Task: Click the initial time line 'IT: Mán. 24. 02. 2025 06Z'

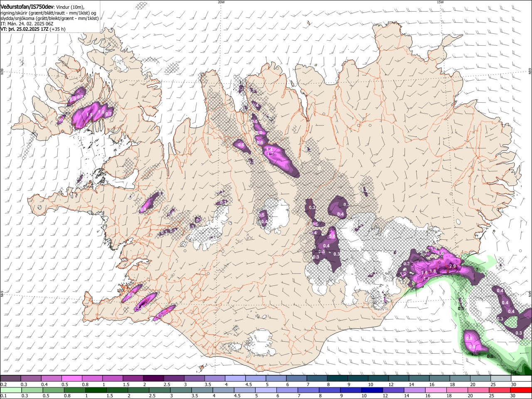Action: point(27,24)
